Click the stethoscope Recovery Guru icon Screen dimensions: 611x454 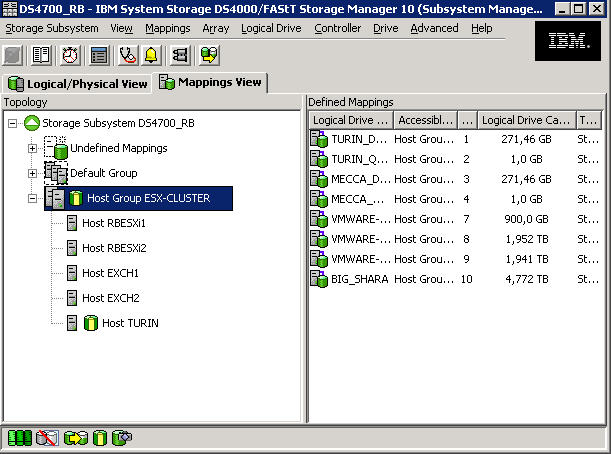pyautogui.click(x=127, y=54)
